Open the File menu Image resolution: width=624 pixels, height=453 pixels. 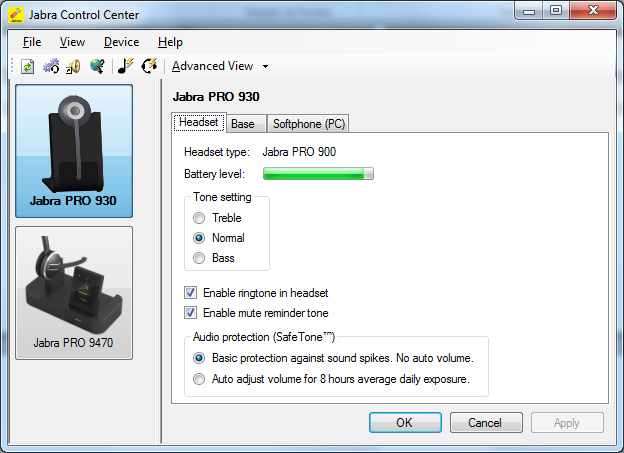tap(32, 42)
